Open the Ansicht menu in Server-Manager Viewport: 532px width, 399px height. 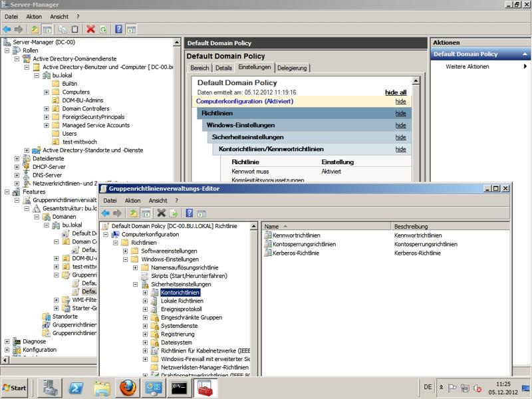[x=59, y=16]
